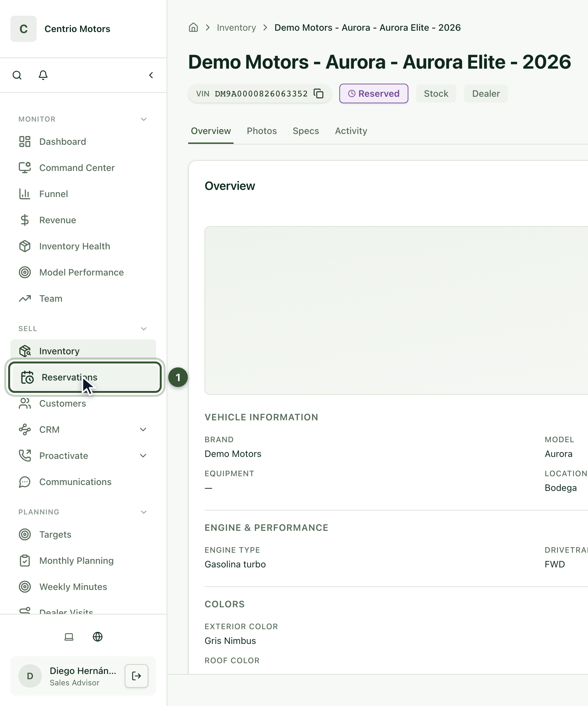588x706 pixels.
Task: Select the VIN number DM9A0000826063352
Action: click(261, 93)
